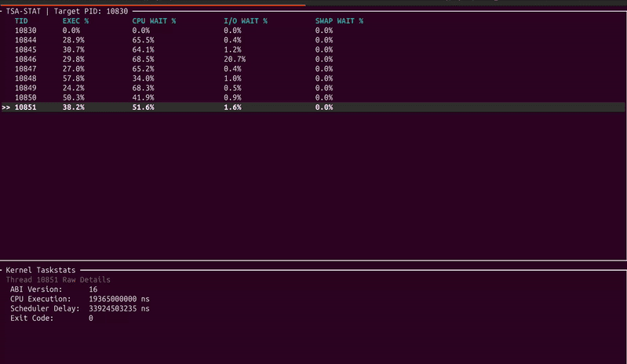The width and height of the screenshot is (627, 364).
Task: Click the 68.3% CPU wait value
Action: (x=143, y=88)
